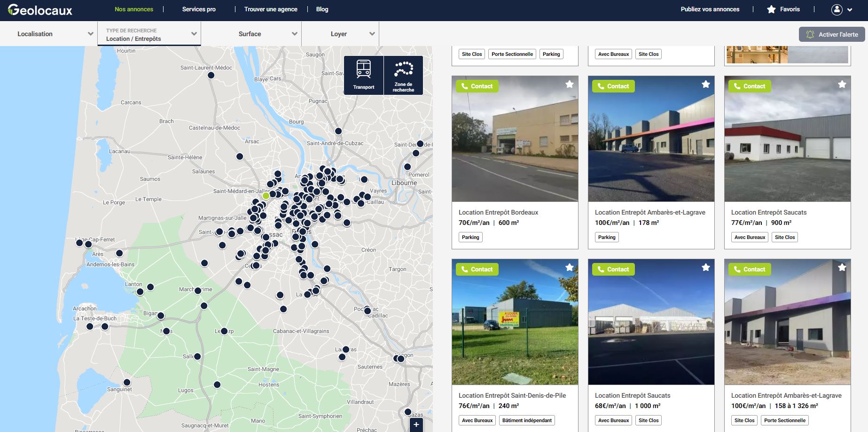This screenshot has width=868, height=432.
Task: Click the map marker near Saint-Laurent-Médoc
Action: point(211,75)
